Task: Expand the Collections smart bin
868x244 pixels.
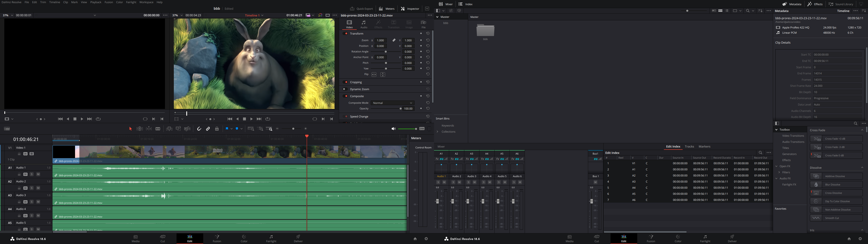Action: [437, 132]
